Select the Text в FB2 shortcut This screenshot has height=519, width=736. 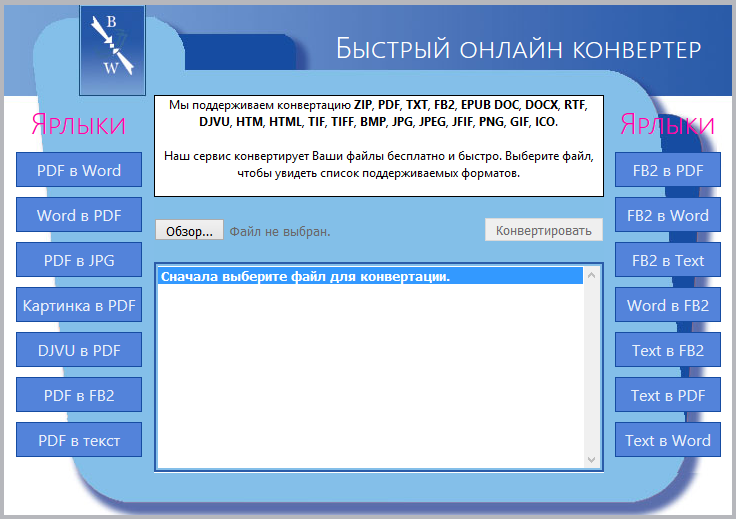point(668,350)
